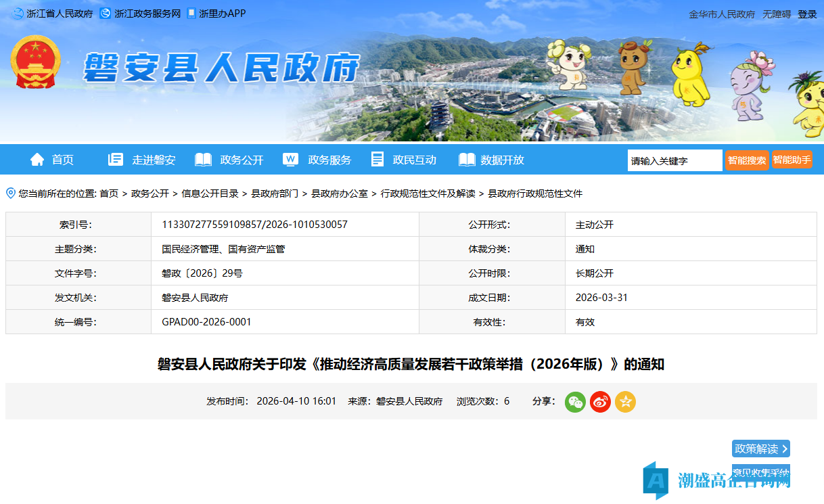Click the location pin in breadcrumb bar
Viewport: 824px width, 504px height.
coord(9,193)
